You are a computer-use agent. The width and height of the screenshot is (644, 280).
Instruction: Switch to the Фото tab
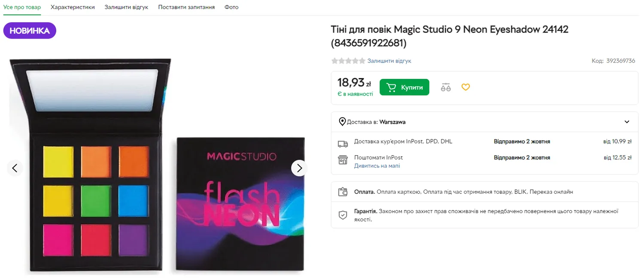231,7
